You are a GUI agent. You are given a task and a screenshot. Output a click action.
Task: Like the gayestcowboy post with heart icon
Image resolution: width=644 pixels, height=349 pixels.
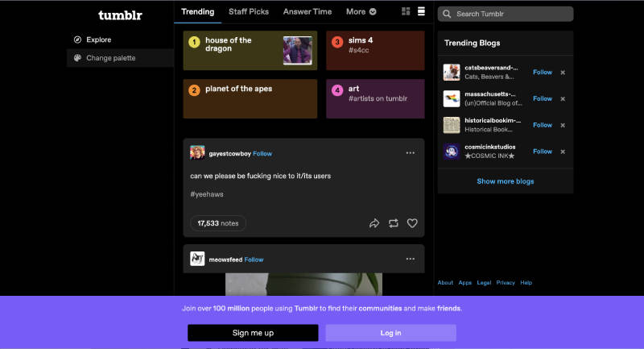pyautogui.click(x=412, y=223)
